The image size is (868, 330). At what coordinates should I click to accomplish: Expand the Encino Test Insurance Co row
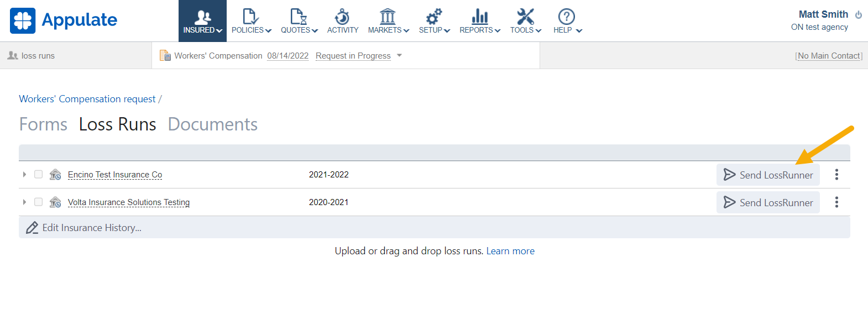click(24, 174)
